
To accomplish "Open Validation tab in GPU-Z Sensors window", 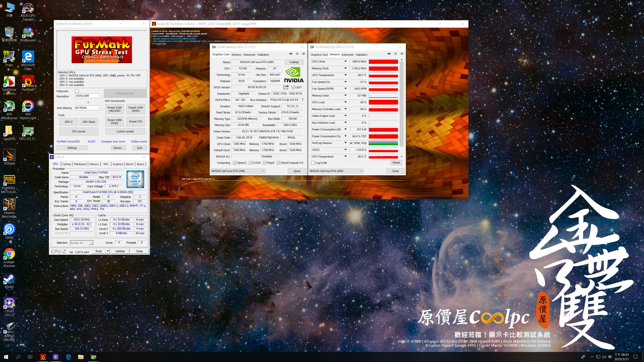I will (x=361, y=54).
